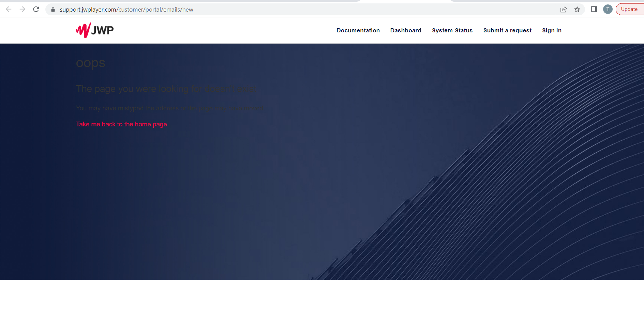The height and width of the screenshot is (312, 644).
Task: Click the browser forward arrow
Action: [x=23, y=9]
